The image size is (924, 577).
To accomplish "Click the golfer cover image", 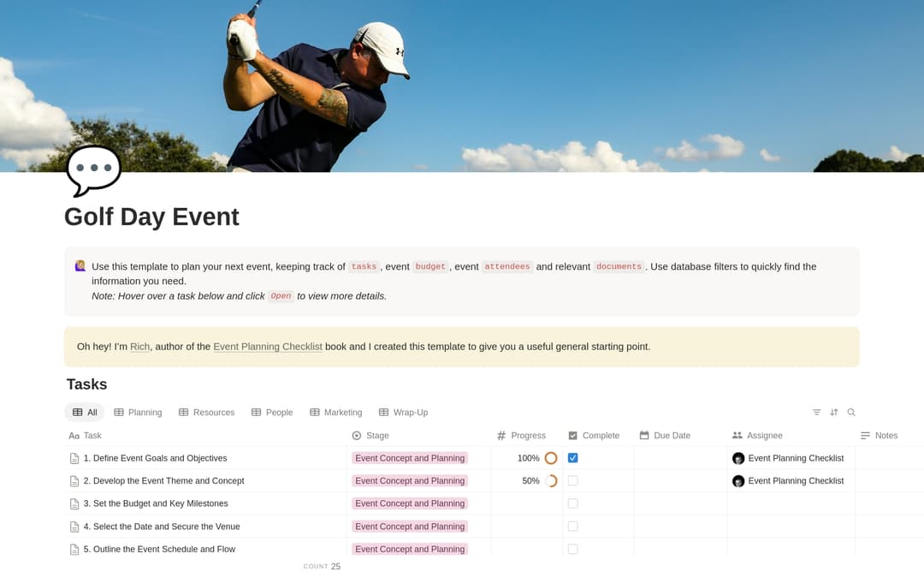I will tap(462, 86).
